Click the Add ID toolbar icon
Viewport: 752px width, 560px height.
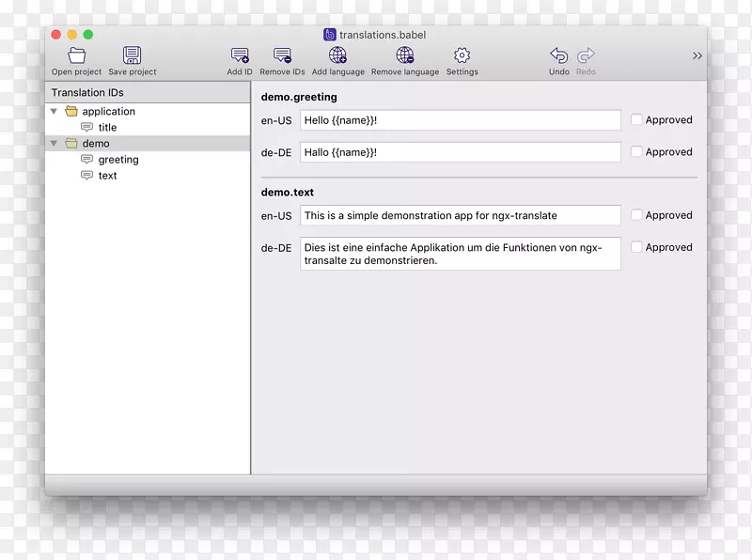point(240,55)
